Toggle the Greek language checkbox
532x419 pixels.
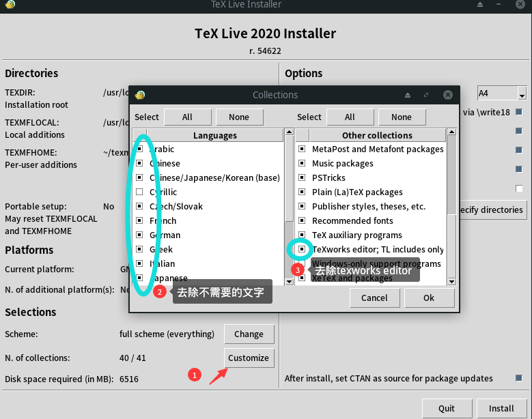click(139, 249)
